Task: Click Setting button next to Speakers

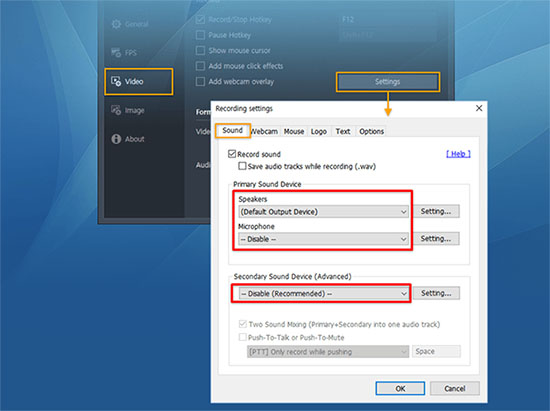Action: pos(436,211)
